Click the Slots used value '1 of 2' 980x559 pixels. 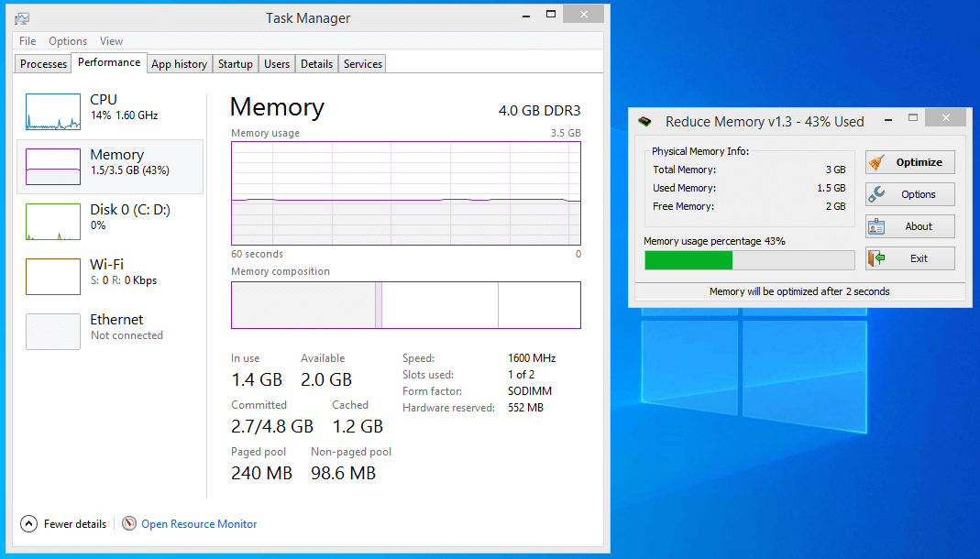coord(522,375)
